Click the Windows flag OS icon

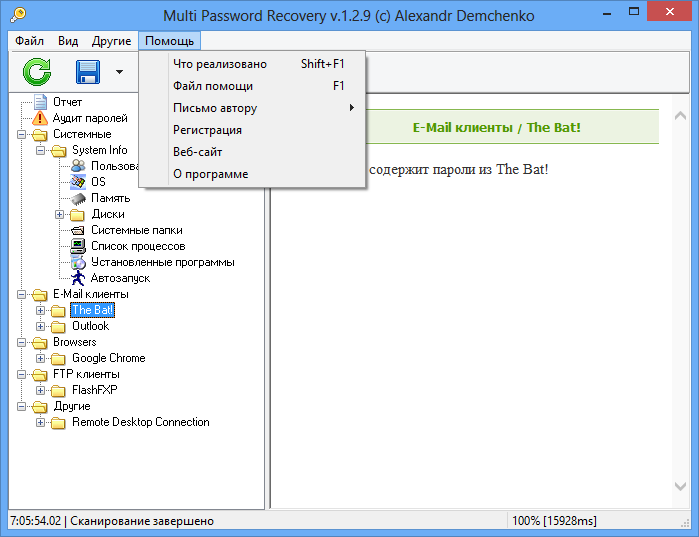tap(78, 182)
